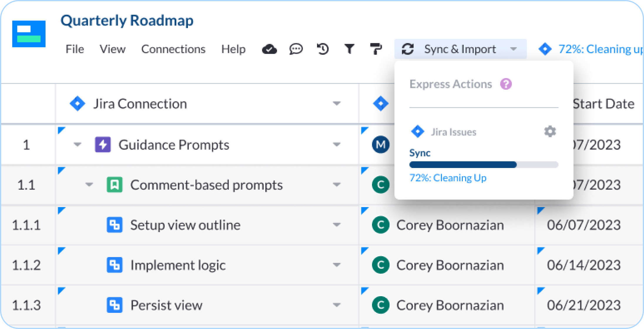Select the format paint roller icon
644x329 pixels.
tap(376, 49)
